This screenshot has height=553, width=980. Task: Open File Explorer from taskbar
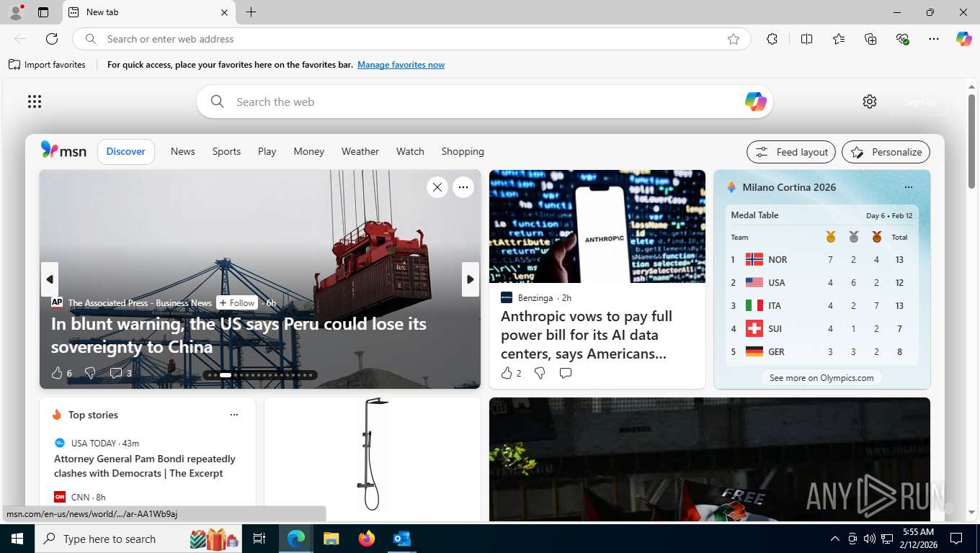point(331,539)
